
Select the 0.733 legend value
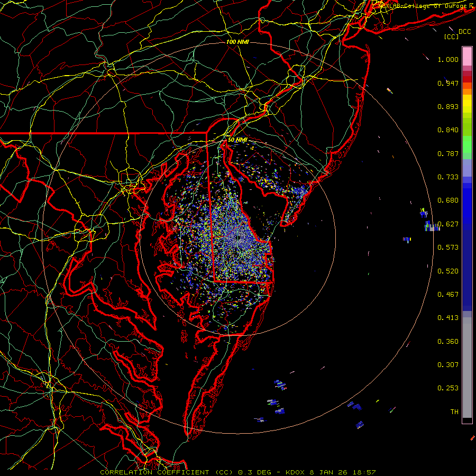(448, 177)
